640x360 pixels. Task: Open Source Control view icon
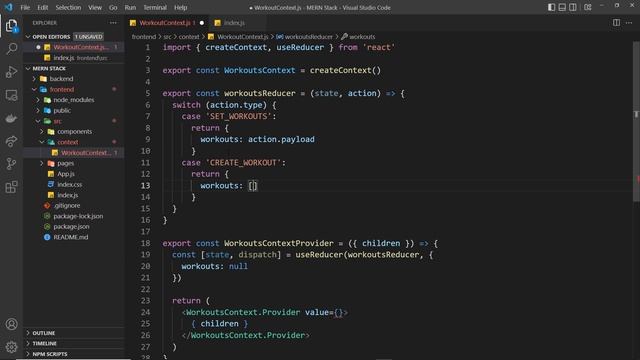coord(11,164)
